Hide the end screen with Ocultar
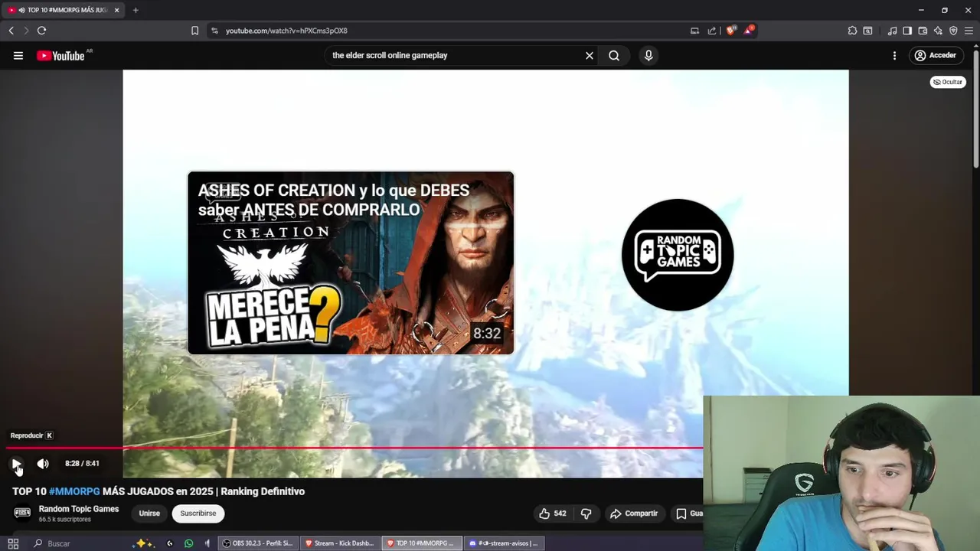This screenshot has width=980, height=551. tap(948, 82)
